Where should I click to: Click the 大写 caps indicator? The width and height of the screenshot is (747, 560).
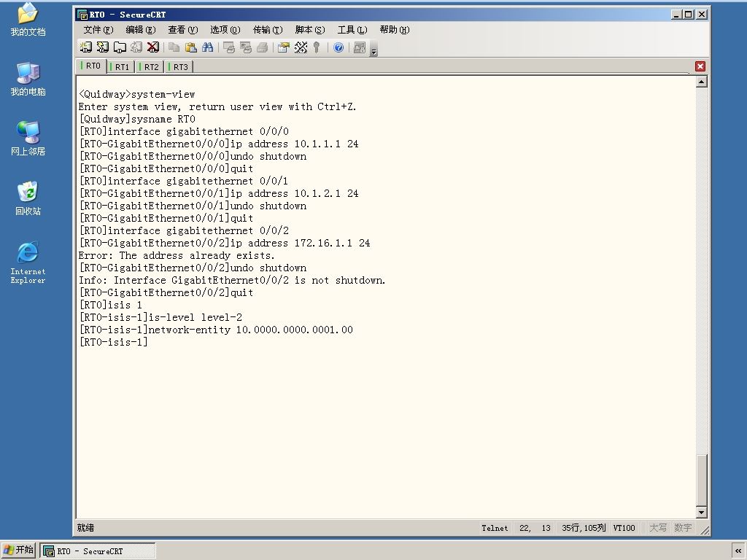tap(657, 528)
